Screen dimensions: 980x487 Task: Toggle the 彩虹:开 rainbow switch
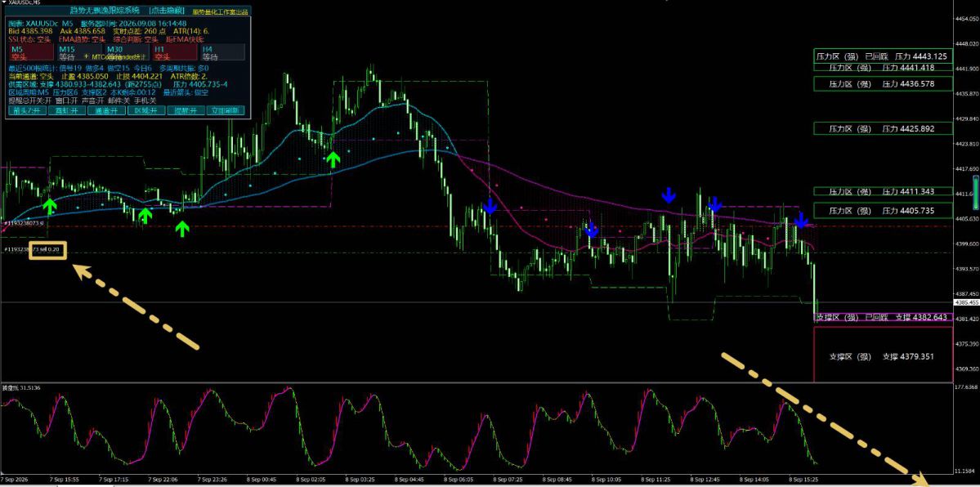tap(68, 110)
